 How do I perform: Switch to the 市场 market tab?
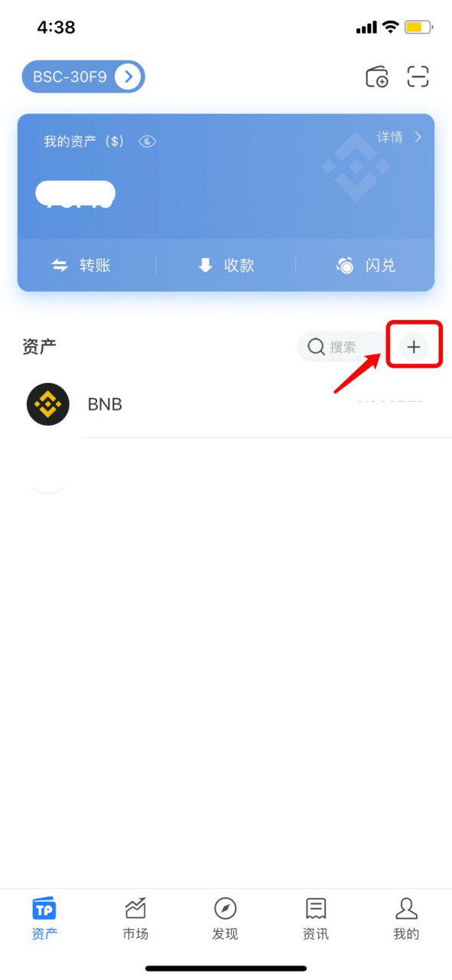[135, 918]
